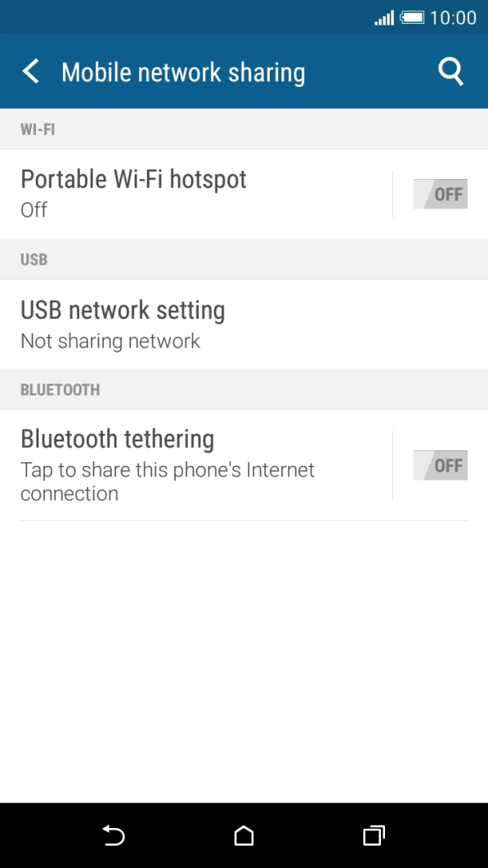Viewport: 488px width, 868px height.
Task: Tap the home navigation icon
Action: point(243,836)
